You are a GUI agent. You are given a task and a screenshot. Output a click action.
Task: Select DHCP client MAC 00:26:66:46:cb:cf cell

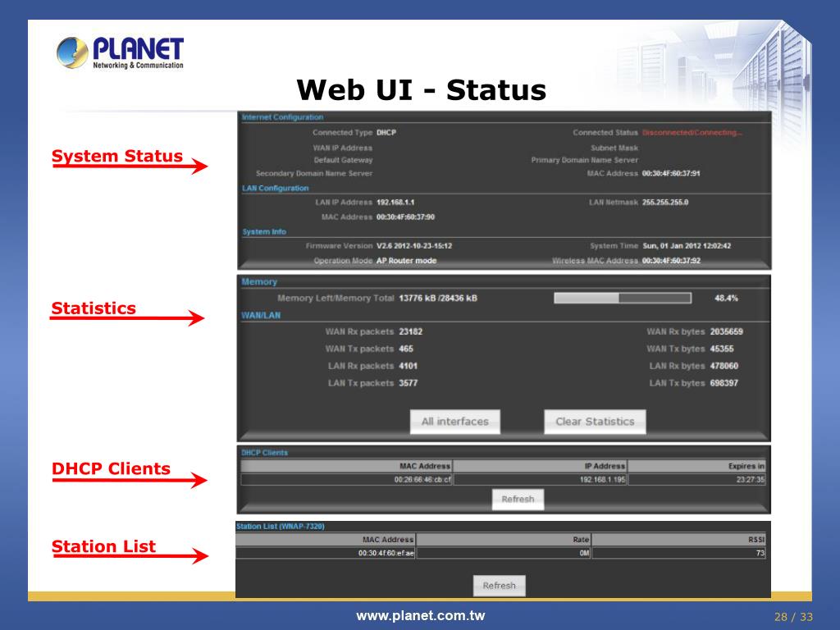pyautogui.click(x=347, y=479)
